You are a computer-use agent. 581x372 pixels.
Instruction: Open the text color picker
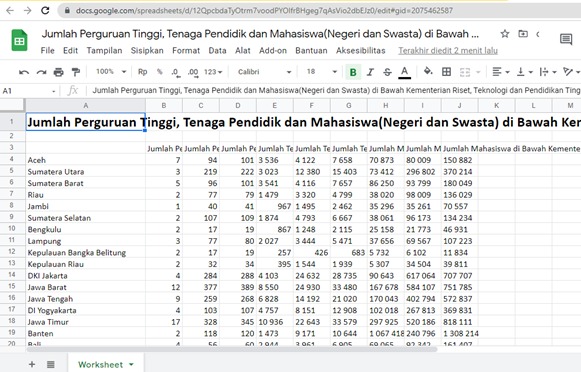(x=405, y=72)
